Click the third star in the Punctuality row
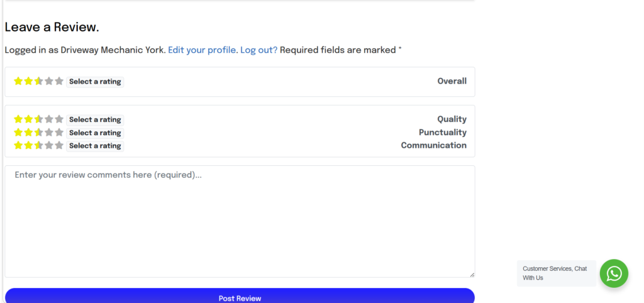Screen dimensions: 644x303 coord(38,133)
